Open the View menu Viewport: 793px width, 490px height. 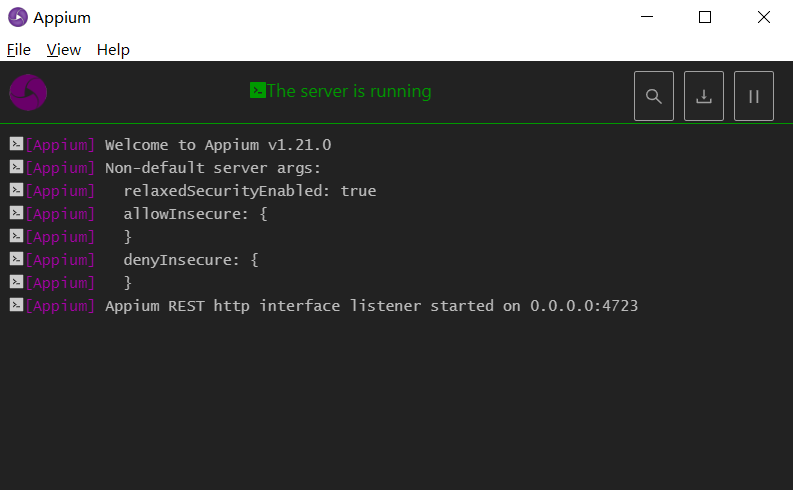(64, 50)
